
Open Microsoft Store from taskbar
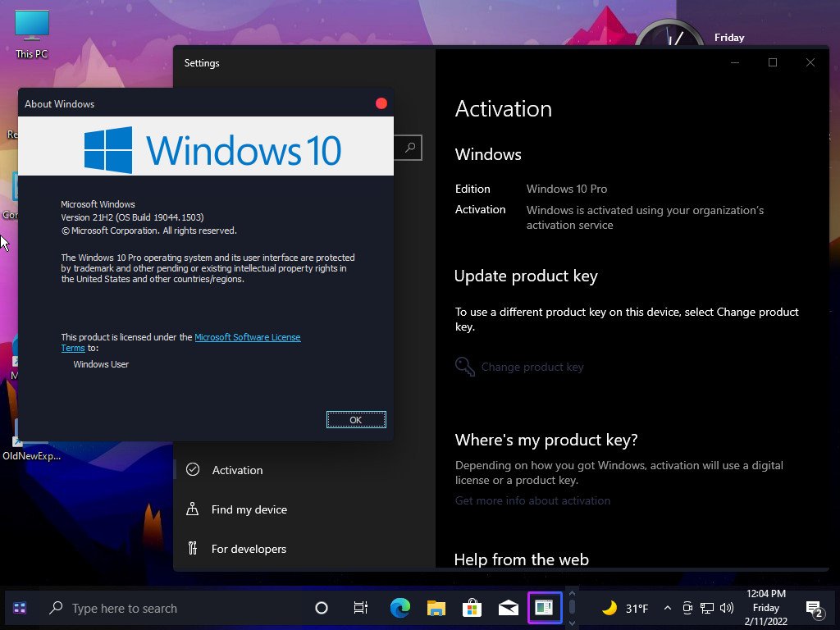tap(472, 608)
